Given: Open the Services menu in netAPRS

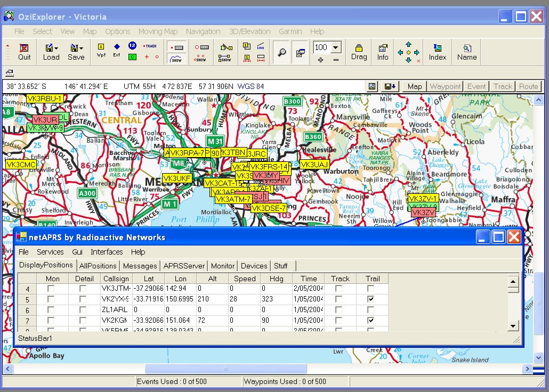Looking at the screenshot, I should point(50,252).
